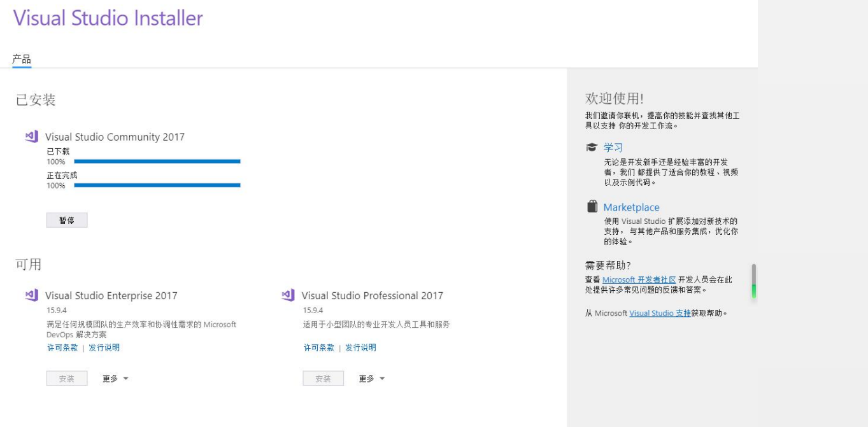
Task: Open the Marketplace link
Action: tap(631, 207)
